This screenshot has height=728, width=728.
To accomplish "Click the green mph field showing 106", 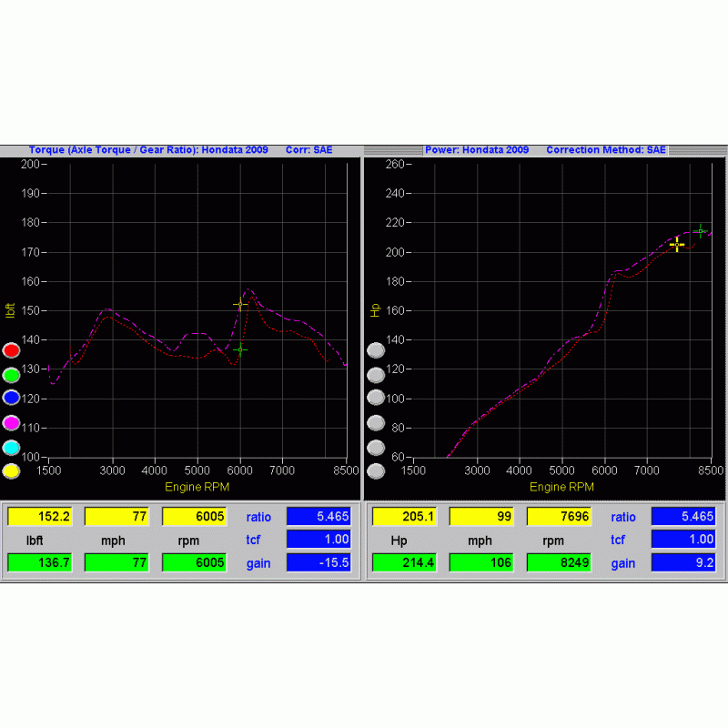I will (480, 562).
